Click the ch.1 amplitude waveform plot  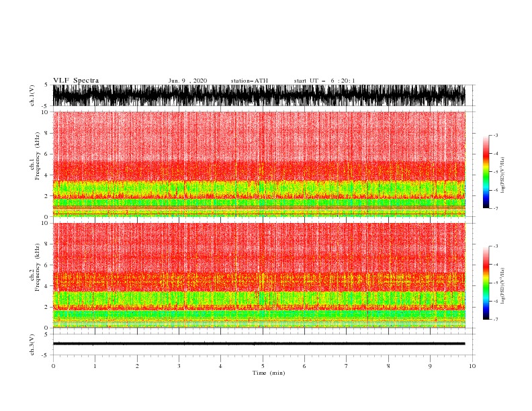[x=259, y=95]
